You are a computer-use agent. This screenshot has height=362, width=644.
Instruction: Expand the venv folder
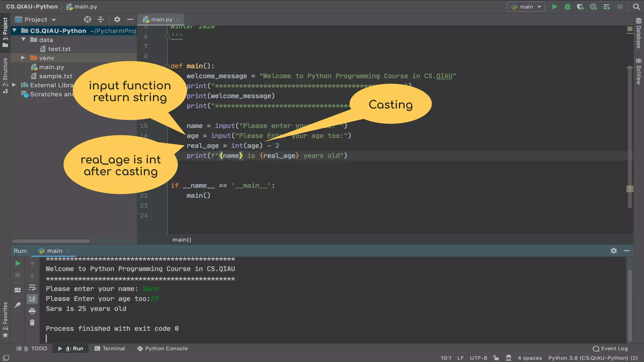[x=23, y=58]
